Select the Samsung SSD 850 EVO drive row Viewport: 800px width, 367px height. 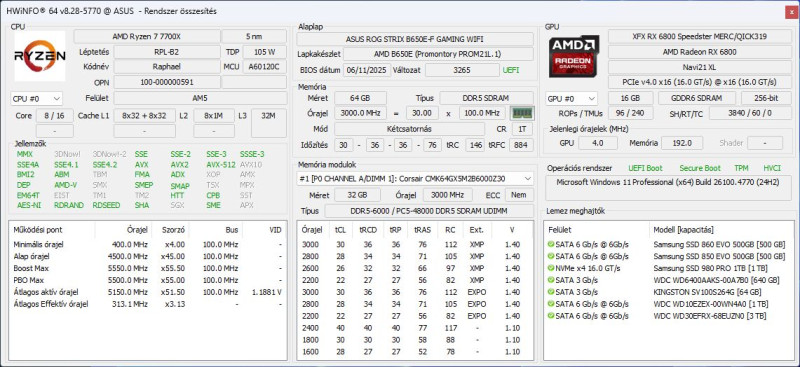[668, 256]
